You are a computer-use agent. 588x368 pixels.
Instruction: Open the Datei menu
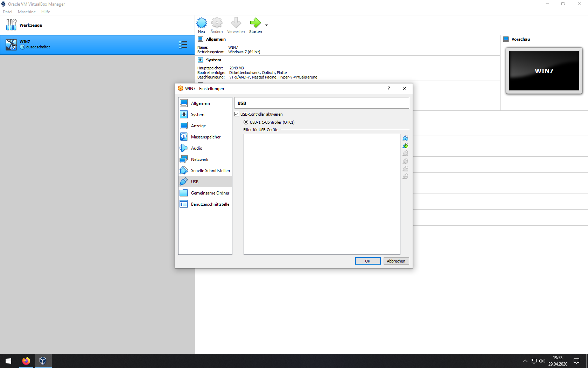[8, 12]
